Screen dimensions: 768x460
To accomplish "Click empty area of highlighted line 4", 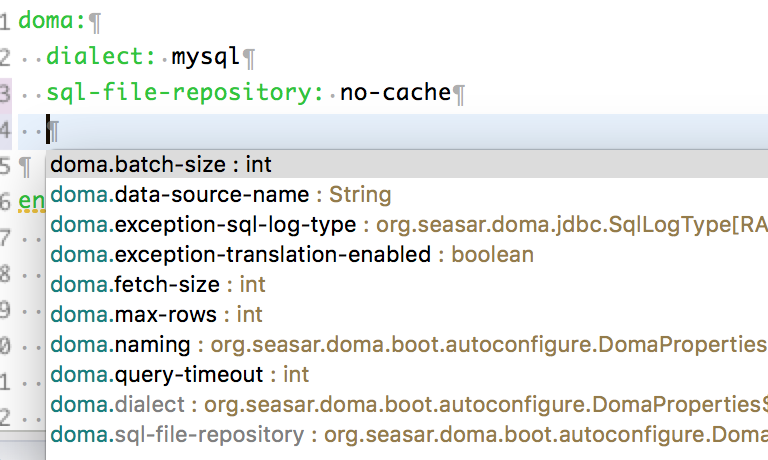I will coord(400,129).
